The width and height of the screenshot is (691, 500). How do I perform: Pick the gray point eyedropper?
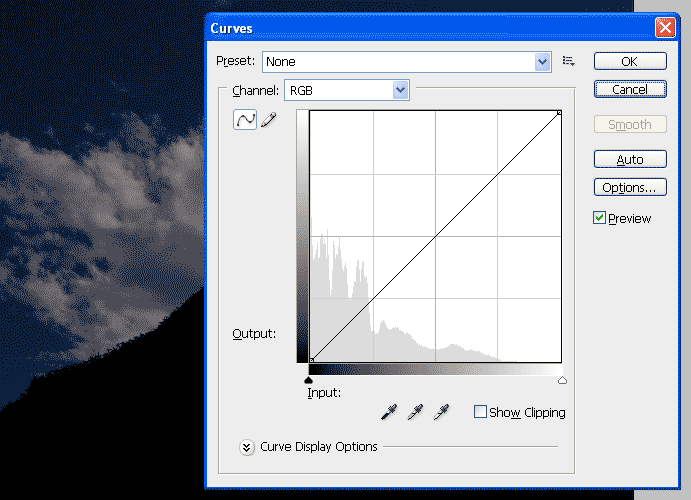(415, 412)
